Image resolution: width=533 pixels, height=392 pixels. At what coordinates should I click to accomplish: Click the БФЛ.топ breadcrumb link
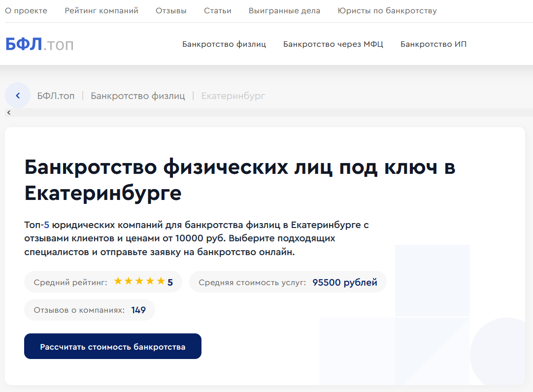pyautogui.click(x=56, y=96)
